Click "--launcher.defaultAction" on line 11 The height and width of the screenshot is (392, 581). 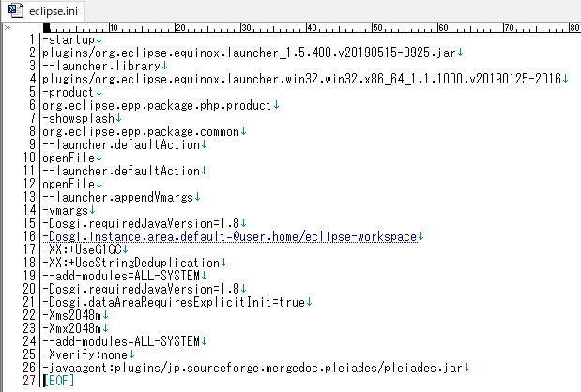pos(121,171)
